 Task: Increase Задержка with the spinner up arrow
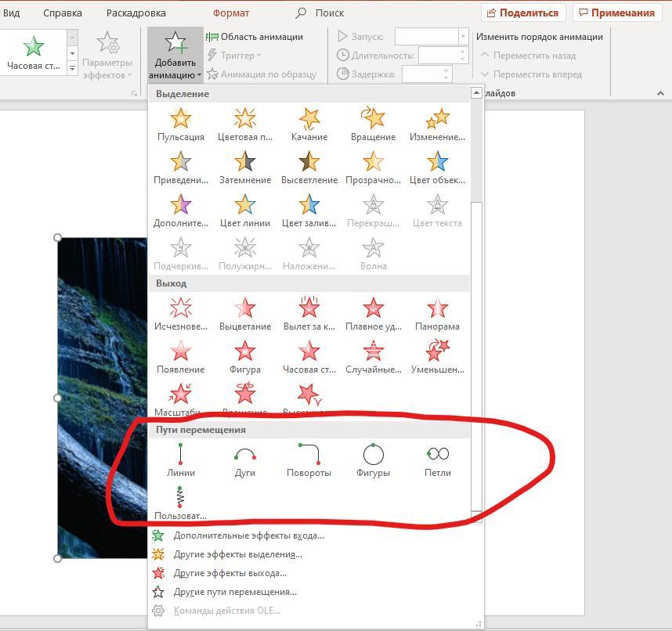coord(446,70)
